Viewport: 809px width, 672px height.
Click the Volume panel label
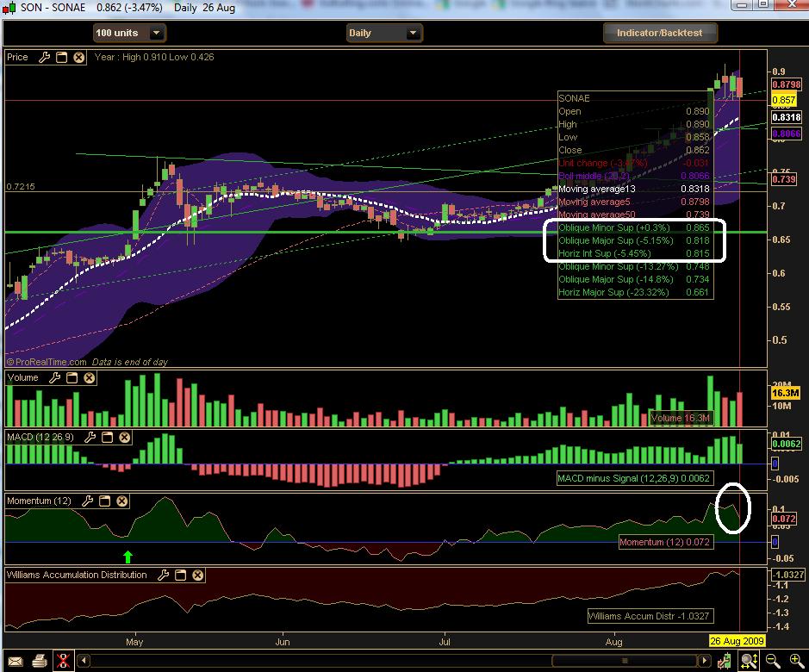point(22,378)
